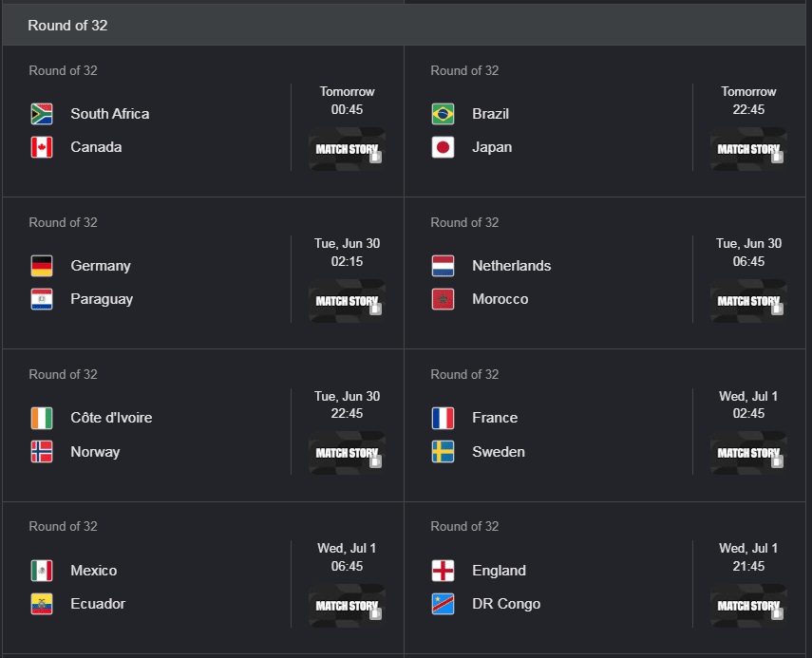Open Match Story for England vs DR Congo
812x658 pixels.
pos(748,606)
